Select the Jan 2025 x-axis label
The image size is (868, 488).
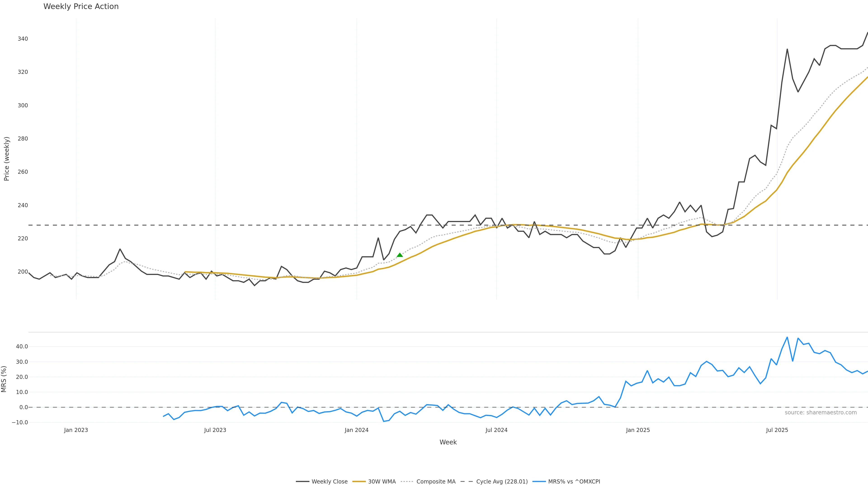point(638,430)
